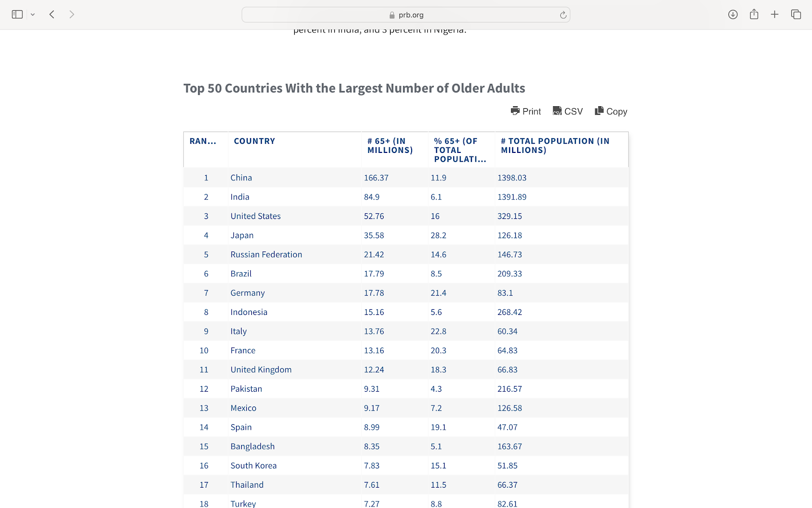The image size is (812, 508).
Task: Open the Downloads icon in toolbar
Action: 733,15
